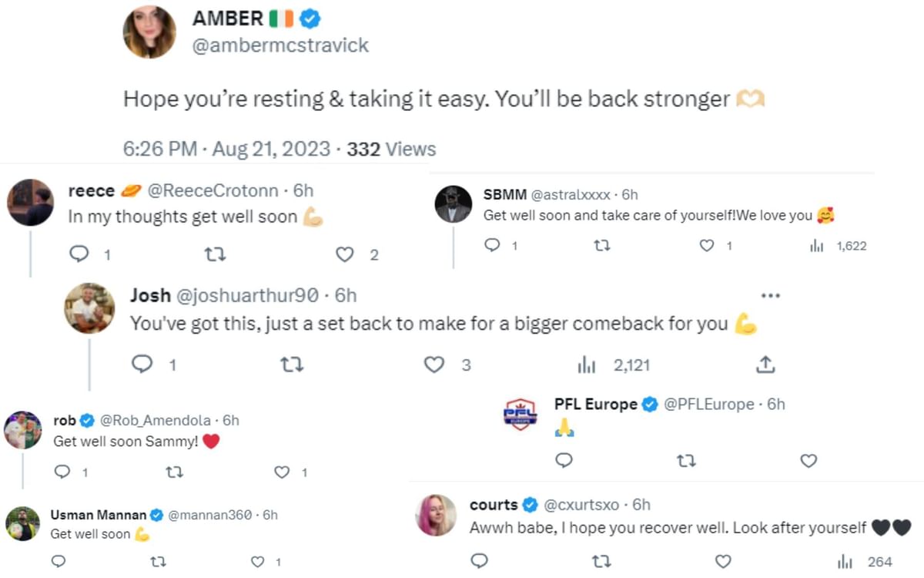Open @ambermcstravick profile handle
The width and height of the screenshot is (924, 578).
[280, 45]
